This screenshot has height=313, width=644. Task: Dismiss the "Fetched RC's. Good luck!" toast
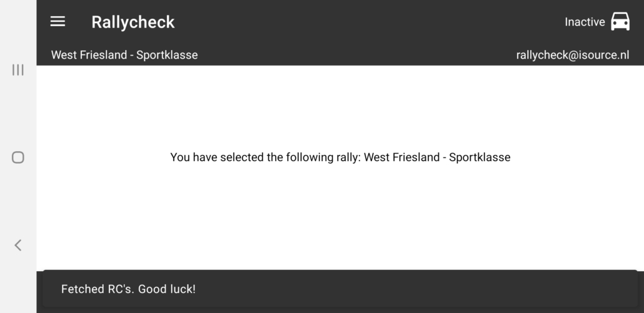click(340, 289)
